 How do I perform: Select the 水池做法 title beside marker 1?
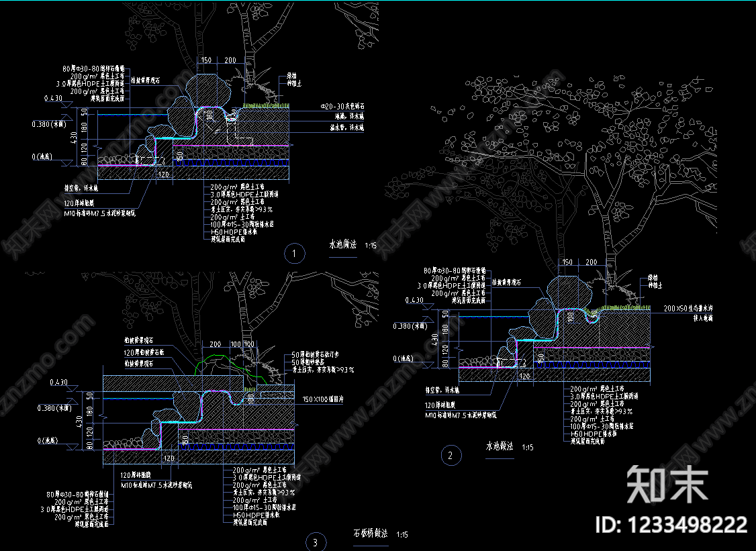[x=343, y=244]
